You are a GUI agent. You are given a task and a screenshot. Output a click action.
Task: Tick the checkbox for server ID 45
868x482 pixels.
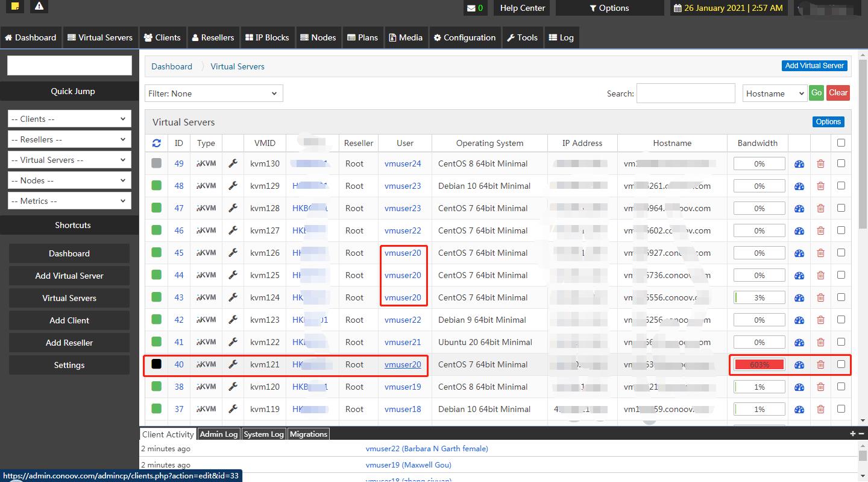(841, 253)
